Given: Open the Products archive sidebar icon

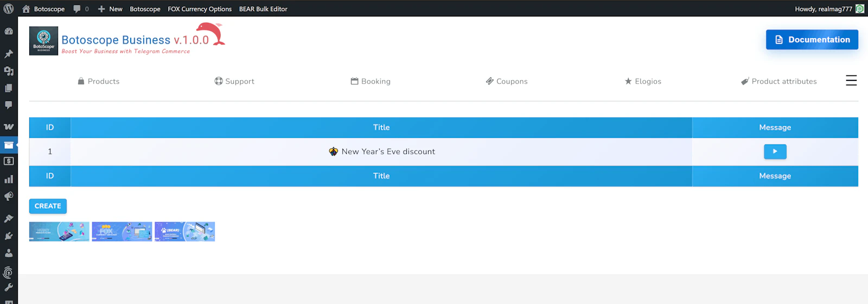Looking at the screenshot, I should tap(9, 145).
